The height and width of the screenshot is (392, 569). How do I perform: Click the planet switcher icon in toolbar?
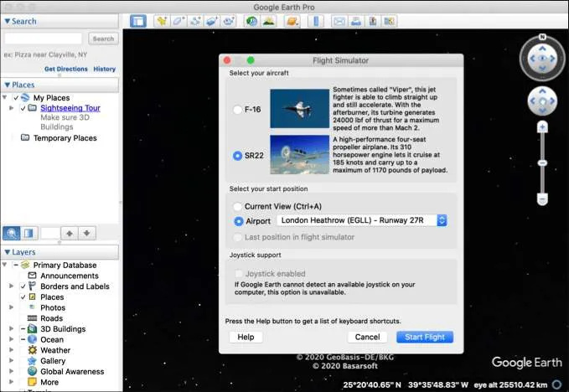tap(292, 21)
